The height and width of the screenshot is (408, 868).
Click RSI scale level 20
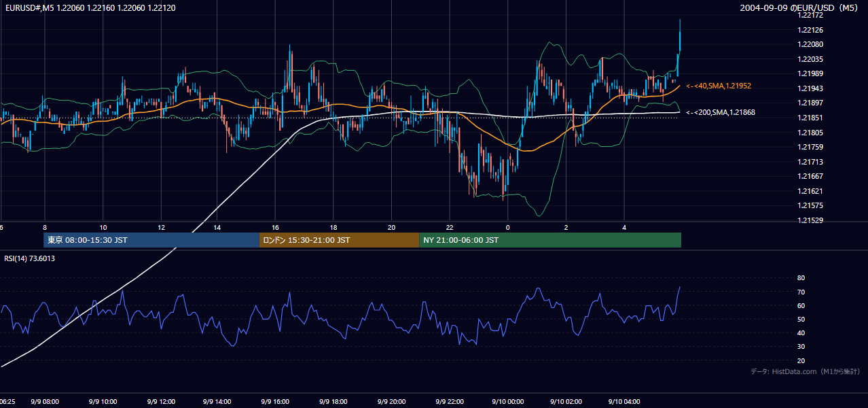point(801,360)
